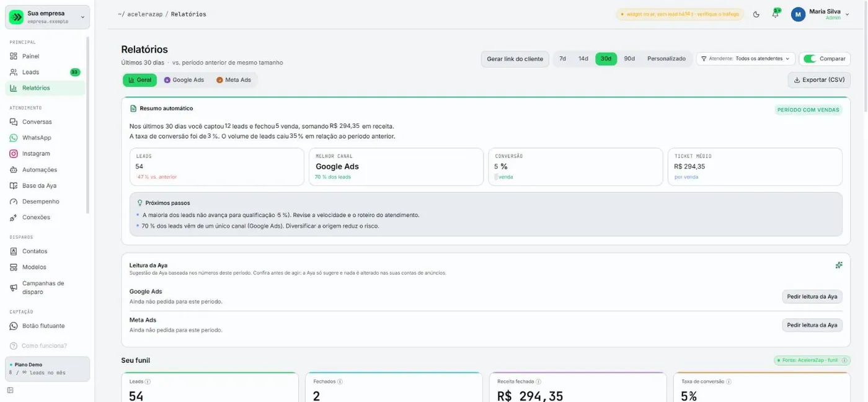Image resolution: width=868 pixels, height=402 pixels.
Task: Select the 30d period
Action: click(606, 59)
